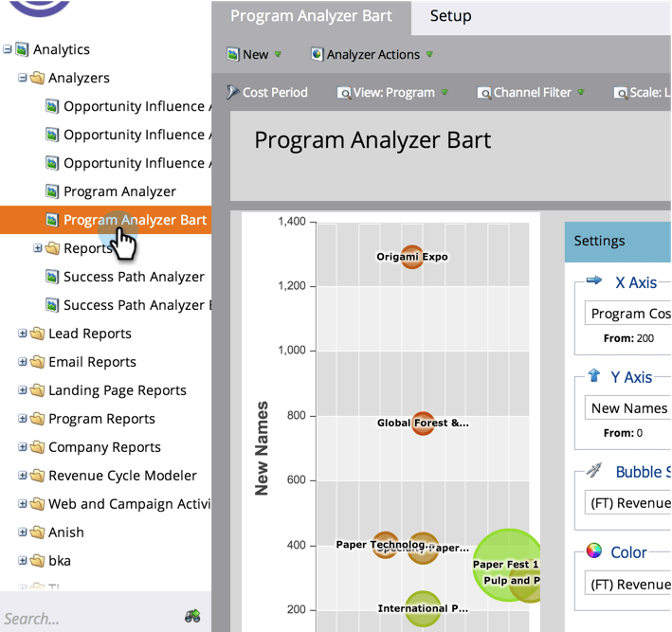Expand the Anish folder
The width and height of the screenshot is (672, 632).
[23, 533]
